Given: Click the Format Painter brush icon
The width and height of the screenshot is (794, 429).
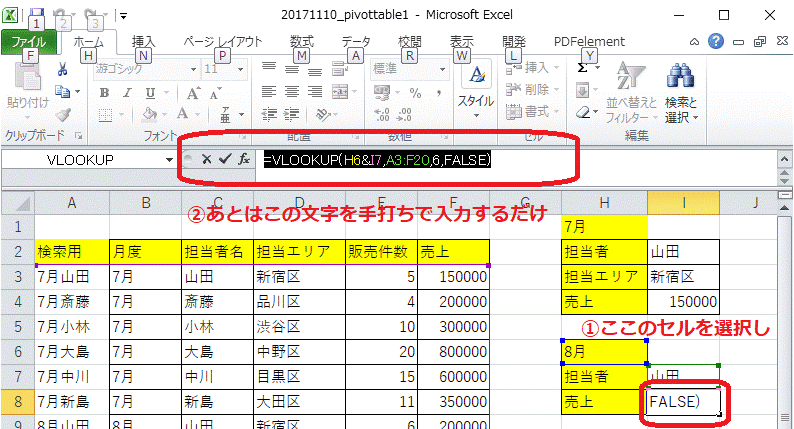Looking at the screenshot, I should [x=62, y=114].
